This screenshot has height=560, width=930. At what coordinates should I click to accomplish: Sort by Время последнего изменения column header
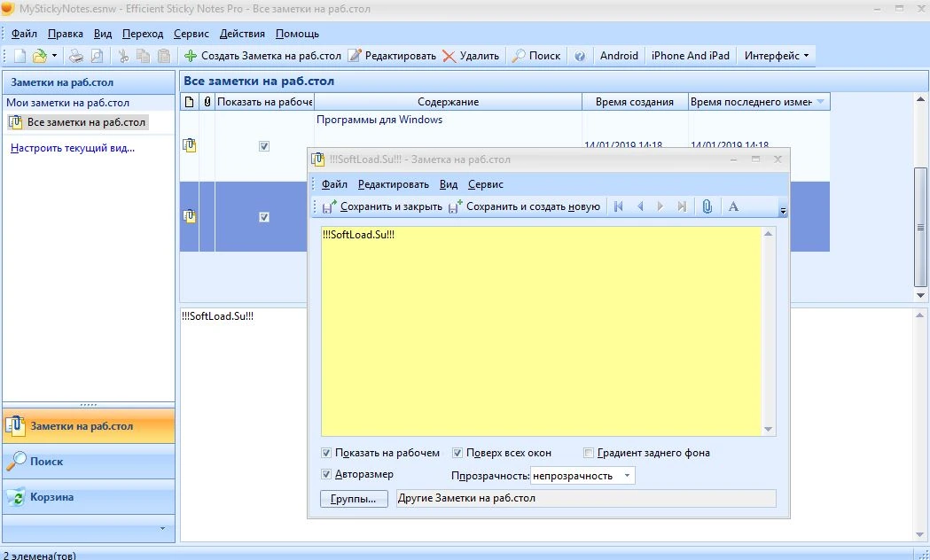tap(759, 102)
